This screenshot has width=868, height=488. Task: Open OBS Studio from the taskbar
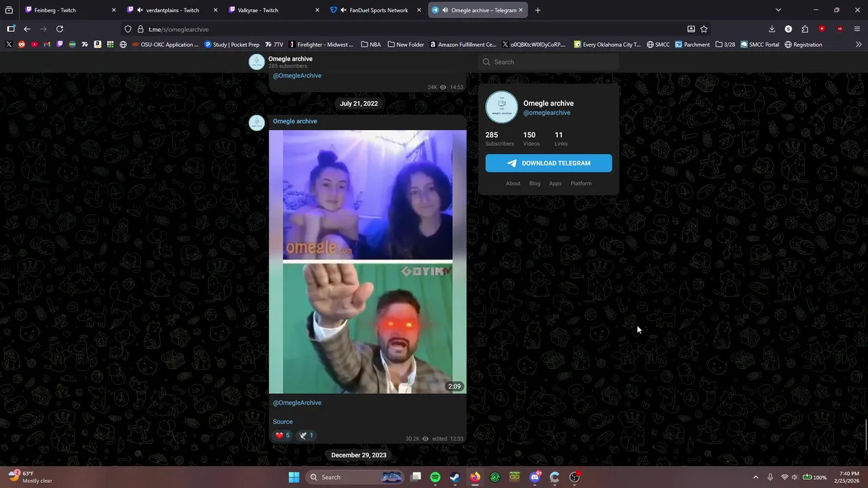(x=574, y=477)
